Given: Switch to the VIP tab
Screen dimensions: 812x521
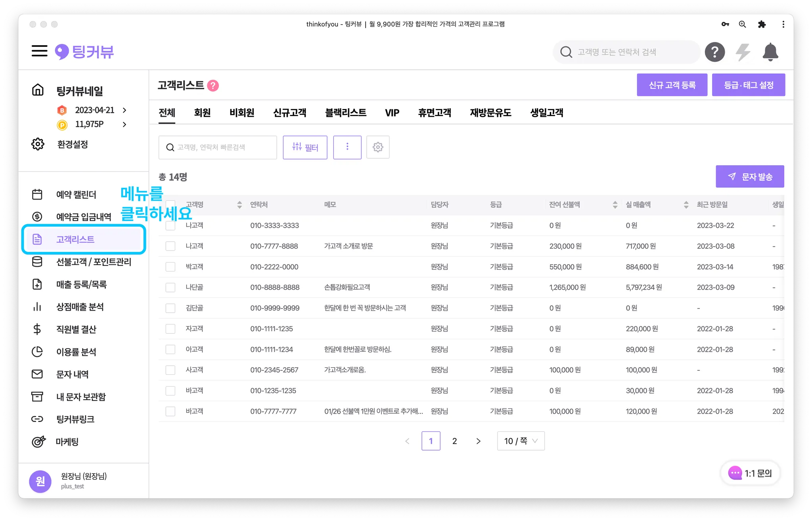Looking at the screenshot, I should (392, 113).
